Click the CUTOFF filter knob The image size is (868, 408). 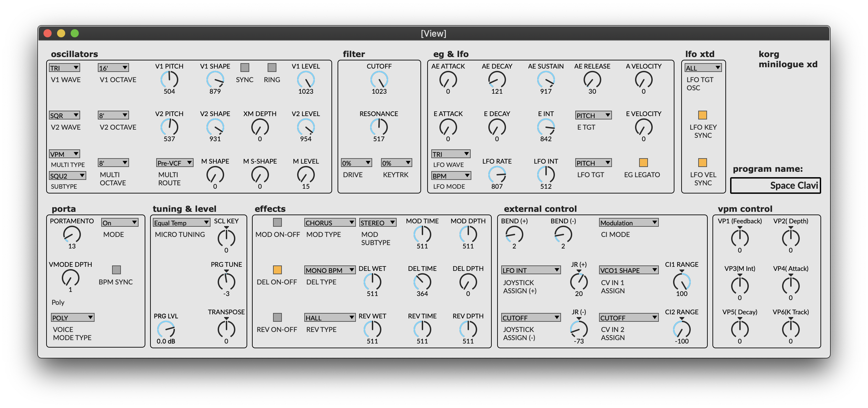pyautogui.click(x=379, y=80)
